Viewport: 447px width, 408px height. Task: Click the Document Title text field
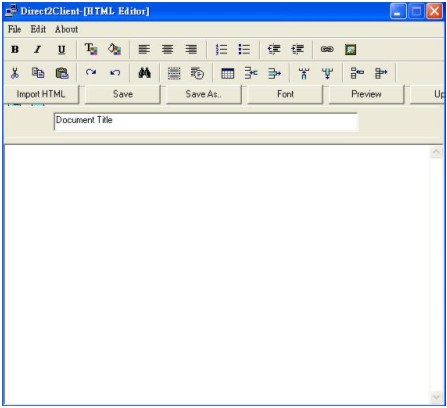[x=206, y=122]
